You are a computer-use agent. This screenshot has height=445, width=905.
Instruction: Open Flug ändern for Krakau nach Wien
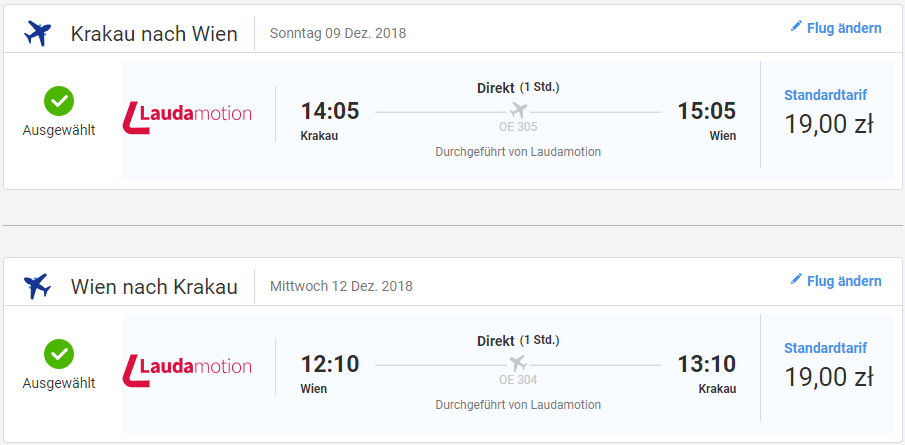(843, 28)
